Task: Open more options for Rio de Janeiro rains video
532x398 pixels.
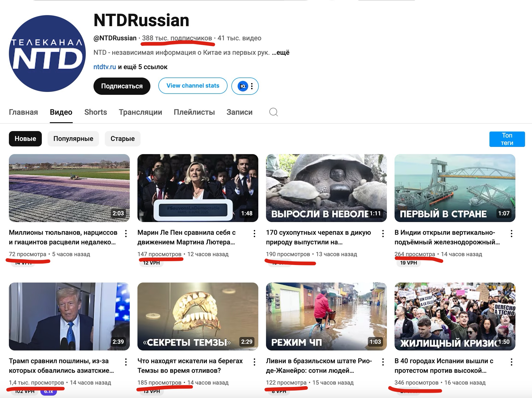Action: (383, 362)
